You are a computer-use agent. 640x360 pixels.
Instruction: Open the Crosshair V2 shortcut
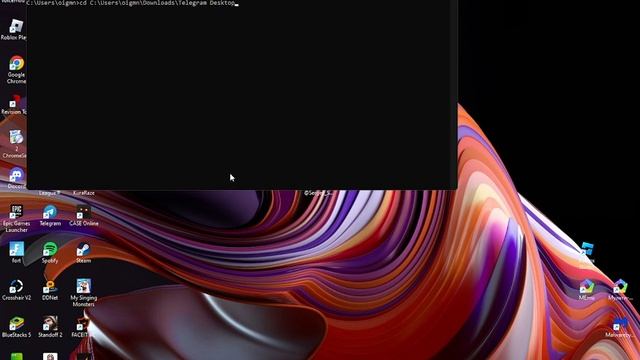(x=16, y=290)
